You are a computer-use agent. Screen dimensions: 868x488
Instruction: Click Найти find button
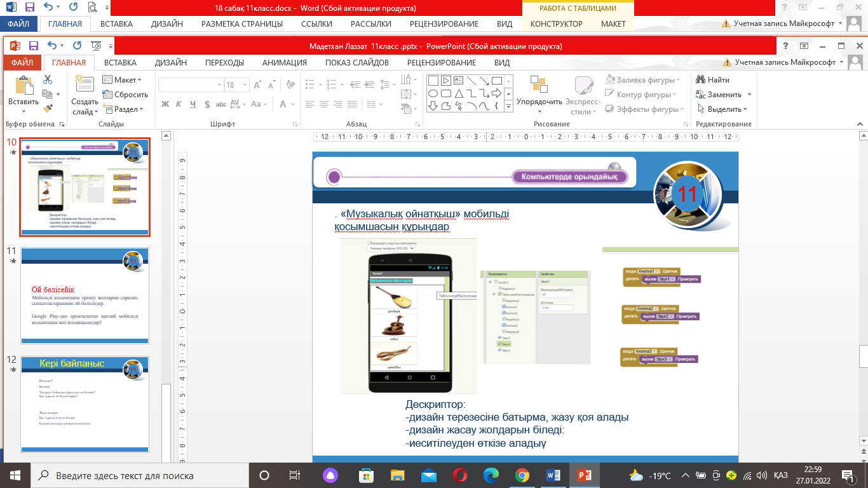tap(713, 80)
